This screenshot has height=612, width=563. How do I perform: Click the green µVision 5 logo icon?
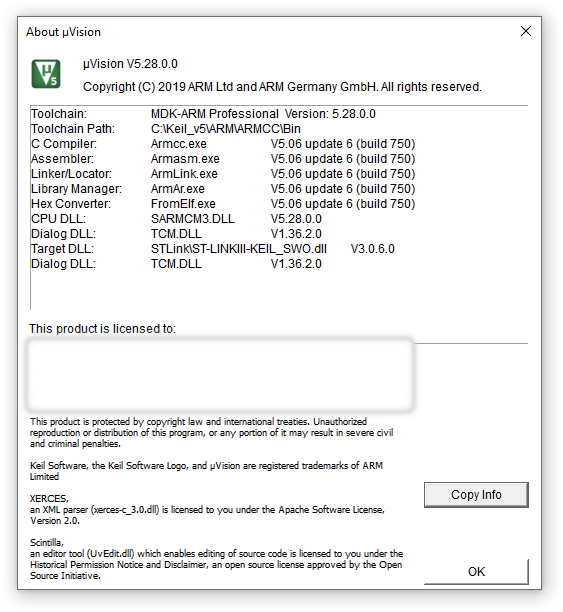pyautogui.click(x=46, y=74)
